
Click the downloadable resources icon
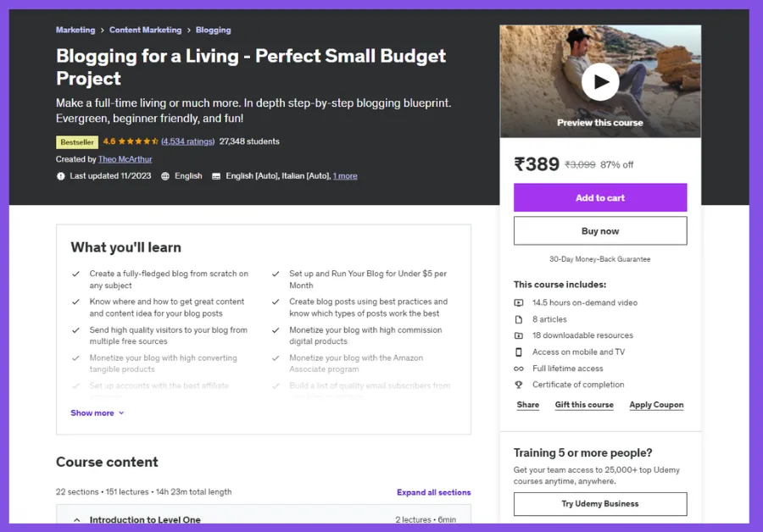(519, 335)
